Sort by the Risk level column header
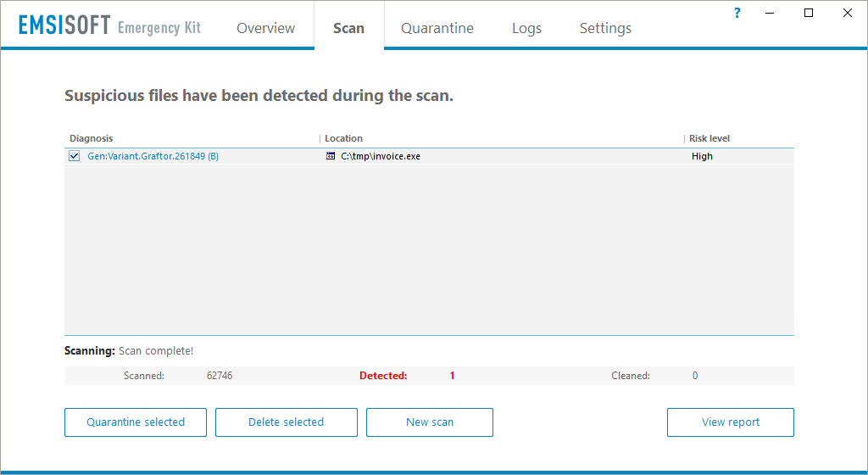The height and width of the screenshot is (475, 868). click(709, 138)
